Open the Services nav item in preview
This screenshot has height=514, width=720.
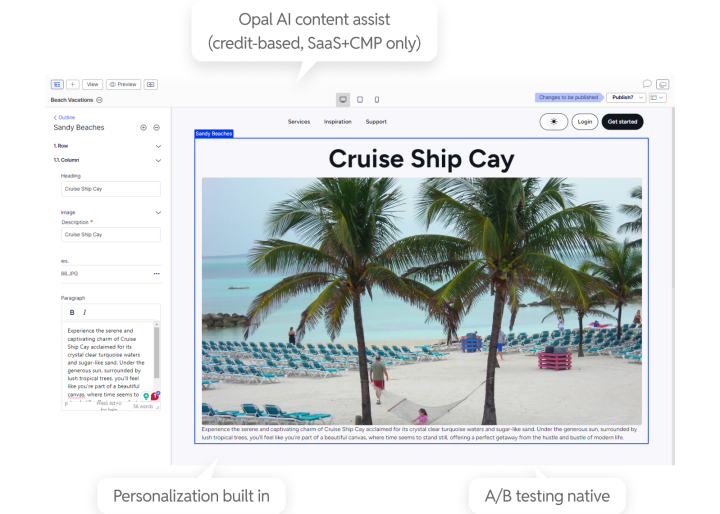pyautogui.click(x=299, y=122)
